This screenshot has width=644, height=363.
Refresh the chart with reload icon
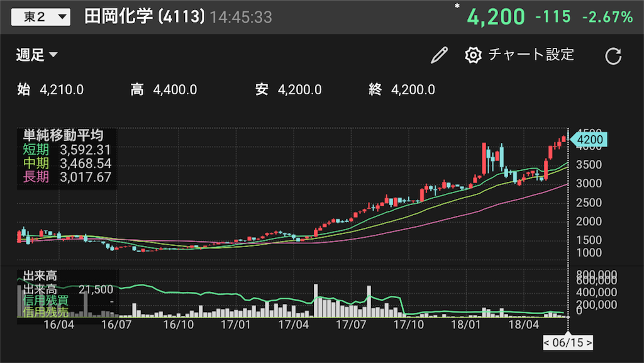[613, 56]
